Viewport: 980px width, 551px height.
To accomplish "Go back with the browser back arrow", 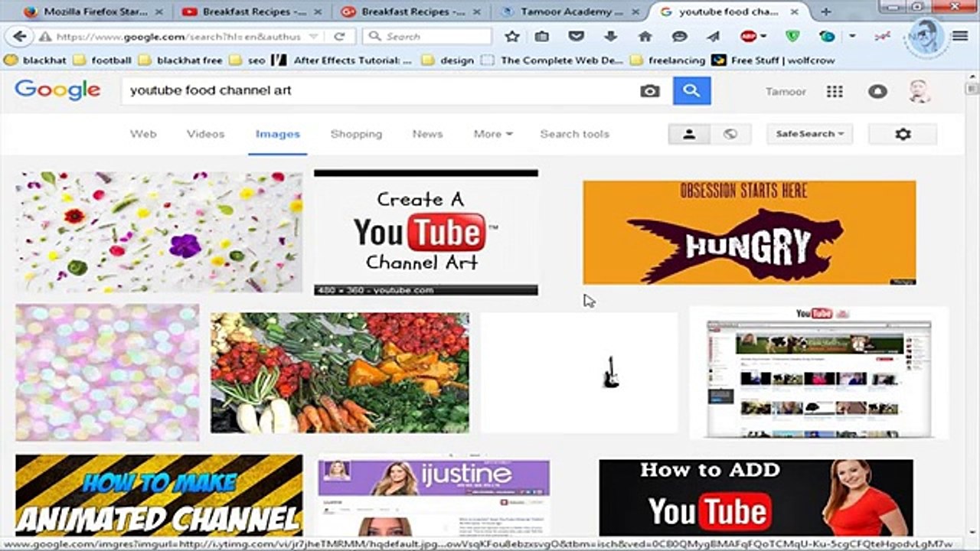I will (20, 37).
